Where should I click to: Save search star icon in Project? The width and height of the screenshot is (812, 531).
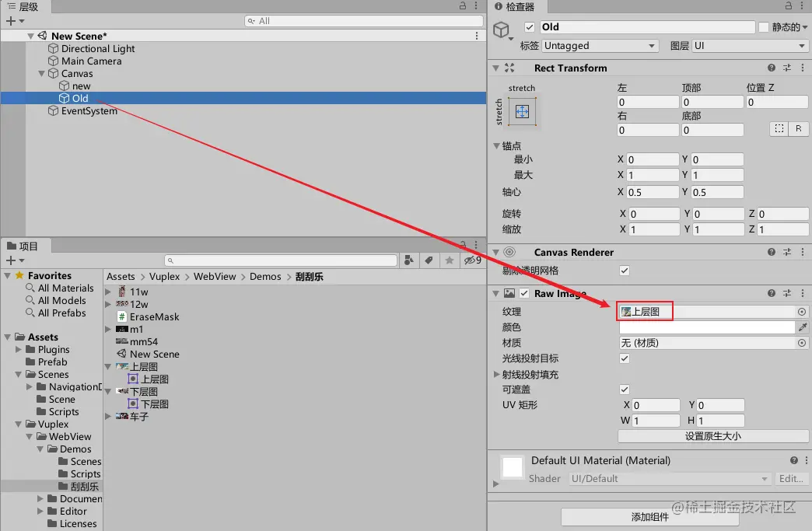pyautogui.click(x=449, y=260)
